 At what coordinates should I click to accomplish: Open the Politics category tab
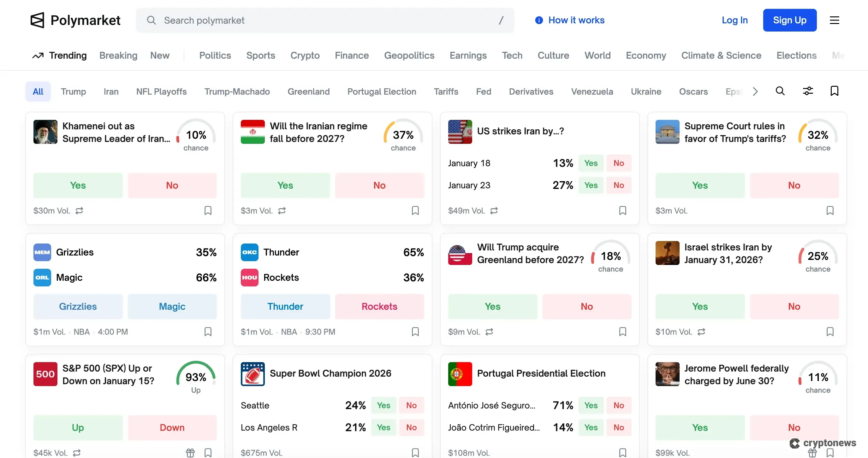(x=215, y=56)
